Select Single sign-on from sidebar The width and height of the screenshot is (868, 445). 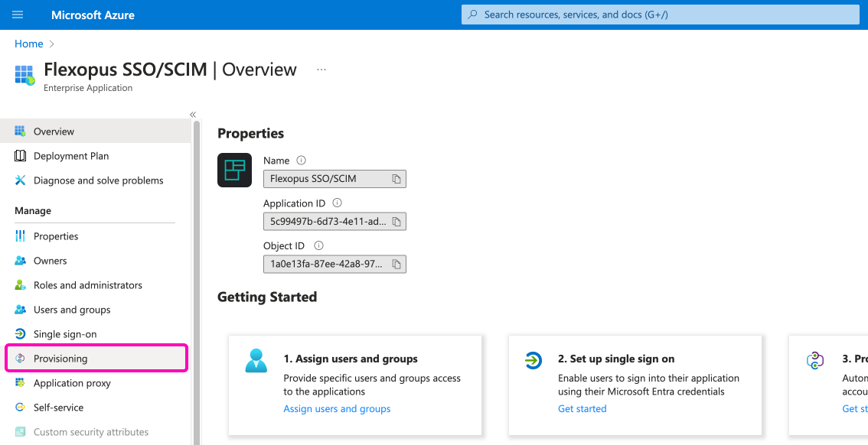65,334
